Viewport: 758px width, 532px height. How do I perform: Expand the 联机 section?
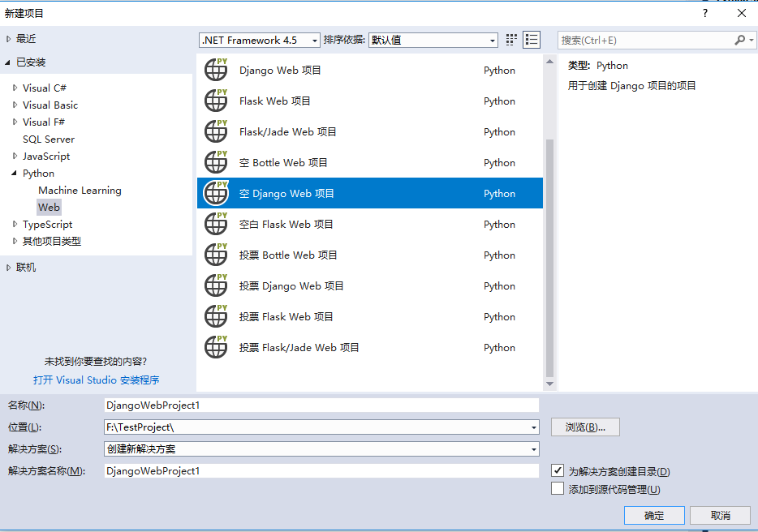pos(8,268)
